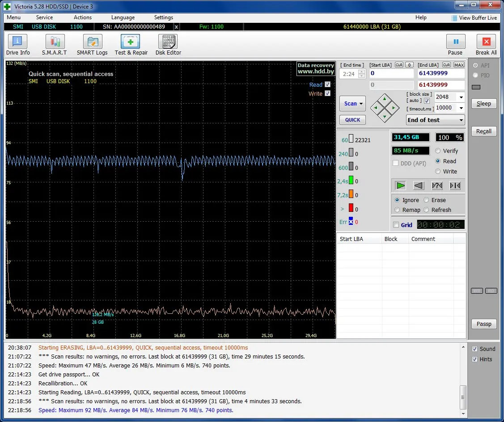Open SMART Logs from the toolbar
The image size is (504, 422).
coord(92,42)
